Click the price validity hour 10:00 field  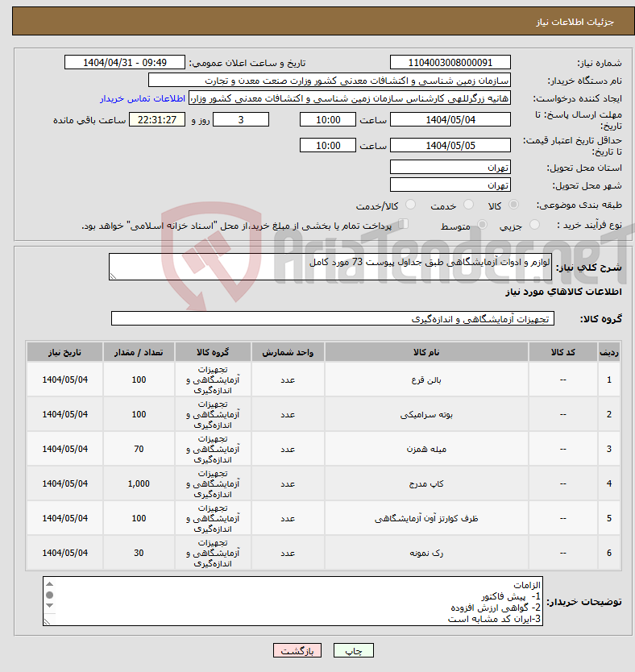(x=328, y=145)
